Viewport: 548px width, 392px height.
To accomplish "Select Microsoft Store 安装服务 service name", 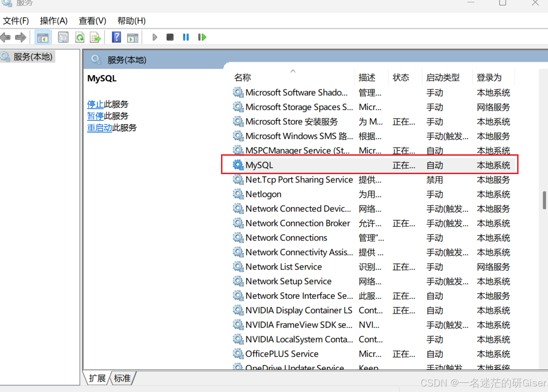I will tap(291, 122).
